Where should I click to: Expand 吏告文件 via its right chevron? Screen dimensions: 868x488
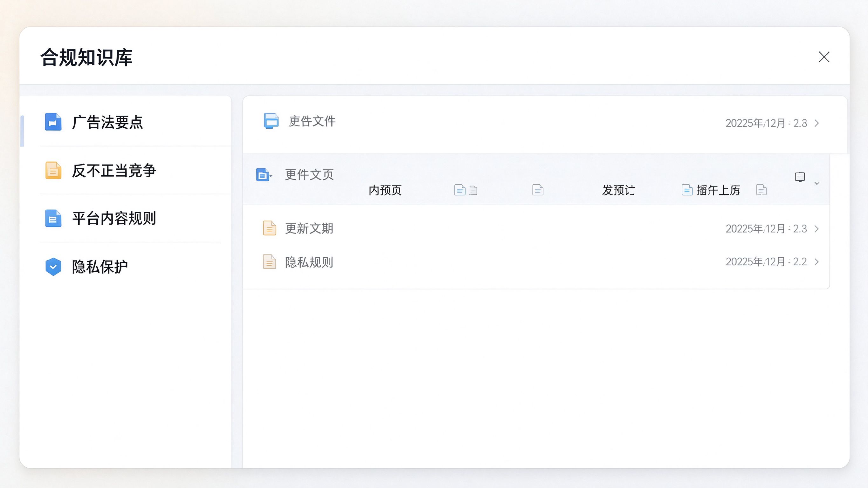coord(817,123)
